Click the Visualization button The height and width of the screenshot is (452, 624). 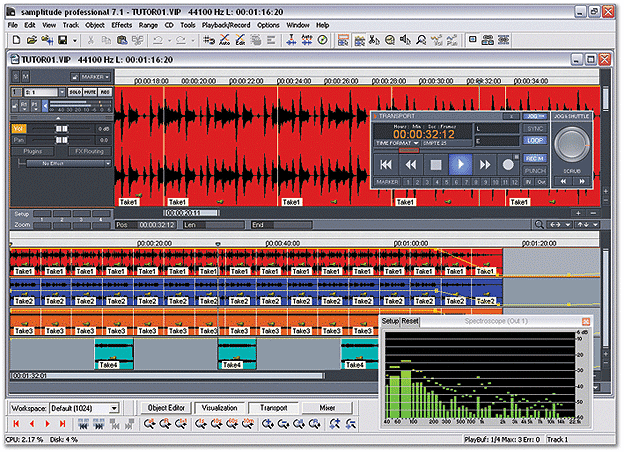point(219,408)
